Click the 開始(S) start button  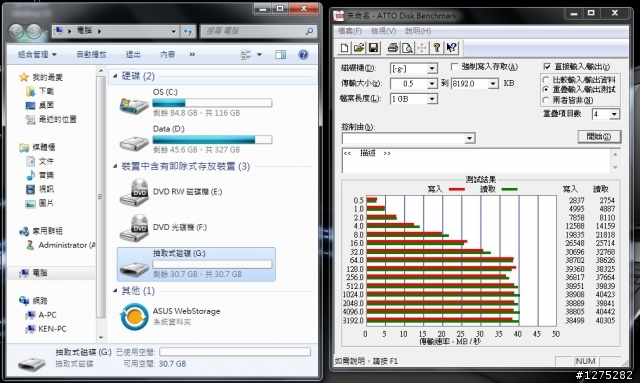599,136
